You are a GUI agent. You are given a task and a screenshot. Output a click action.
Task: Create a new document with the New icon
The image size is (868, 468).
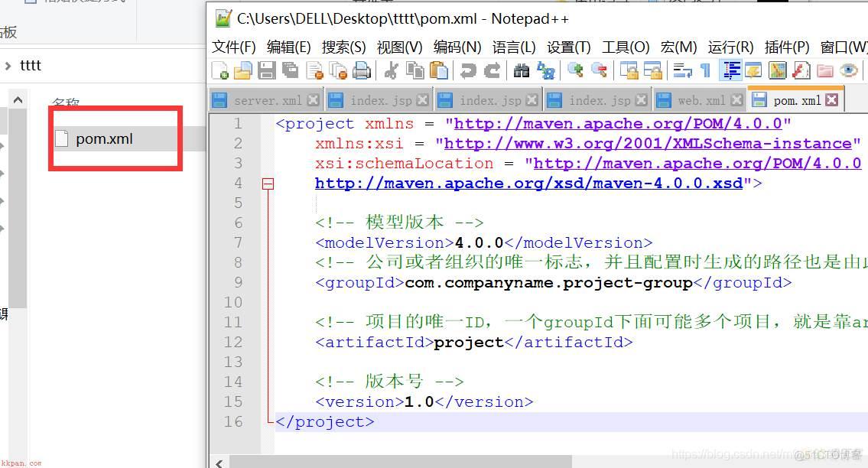pos(219,70)
